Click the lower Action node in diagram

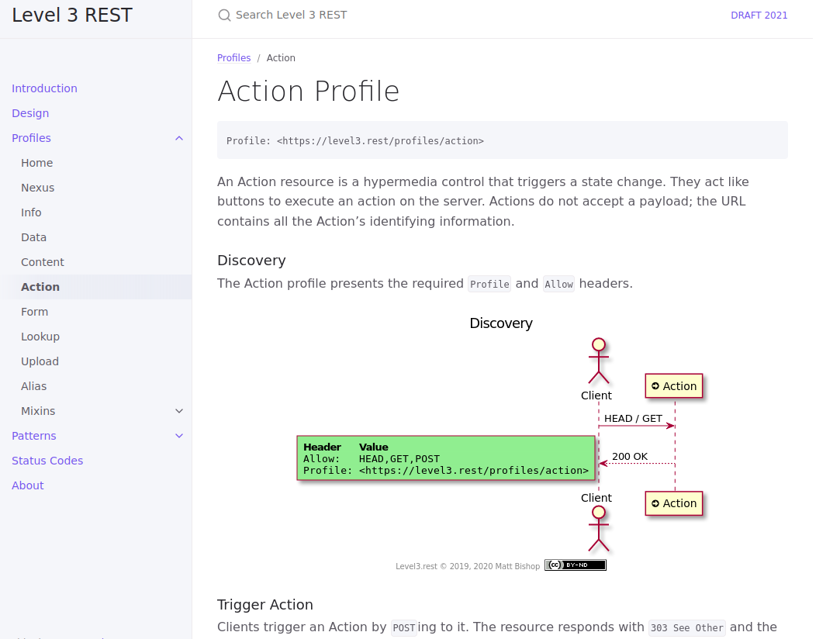pyautogui.click(x=674, y=503)
